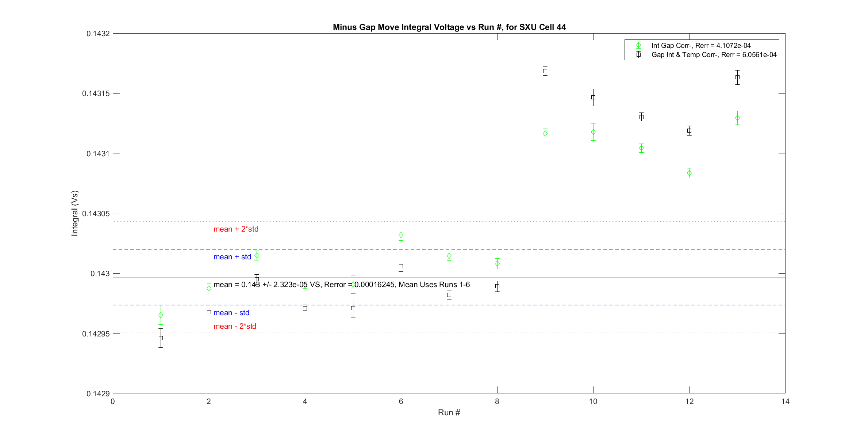
Task: Select the blue 'mean - std' label
Action: coord(231,313)
